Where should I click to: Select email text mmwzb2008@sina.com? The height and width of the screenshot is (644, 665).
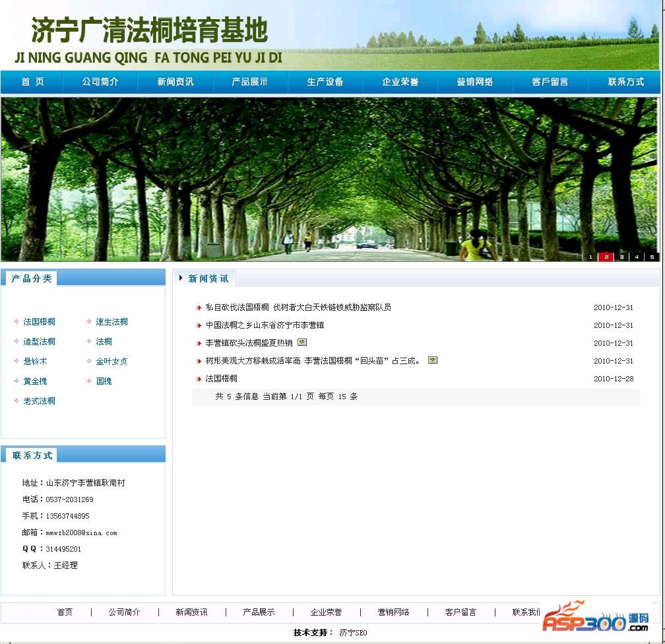click(81, 533)
